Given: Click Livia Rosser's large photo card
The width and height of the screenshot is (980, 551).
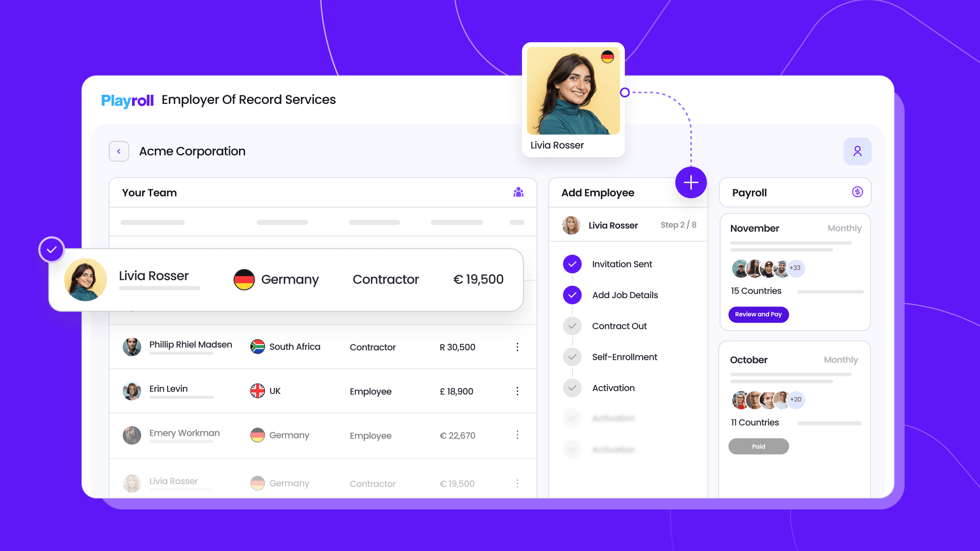Looking at the screenshot, I should tap(573, 91).
